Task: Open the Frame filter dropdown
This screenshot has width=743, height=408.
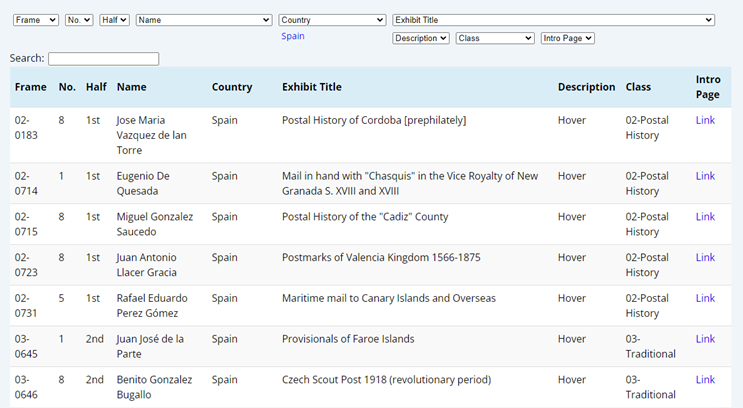Action: point(36,20)
